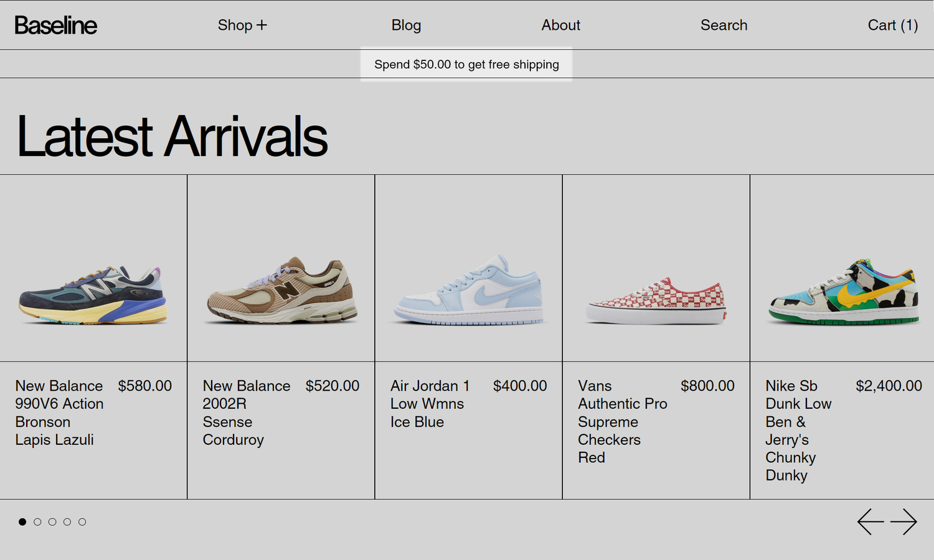Click the free shipping banner
The height and width of the screenshot is (560, 934).
tap(466, 63)
